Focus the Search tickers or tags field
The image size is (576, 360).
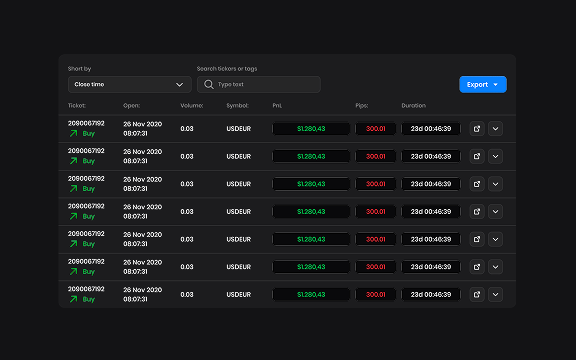259,84
